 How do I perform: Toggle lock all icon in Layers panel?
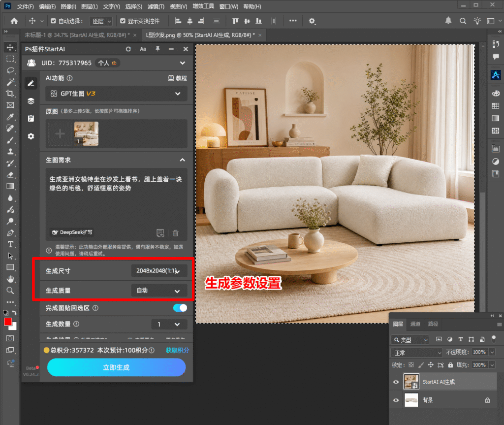[x=450, y=365]
